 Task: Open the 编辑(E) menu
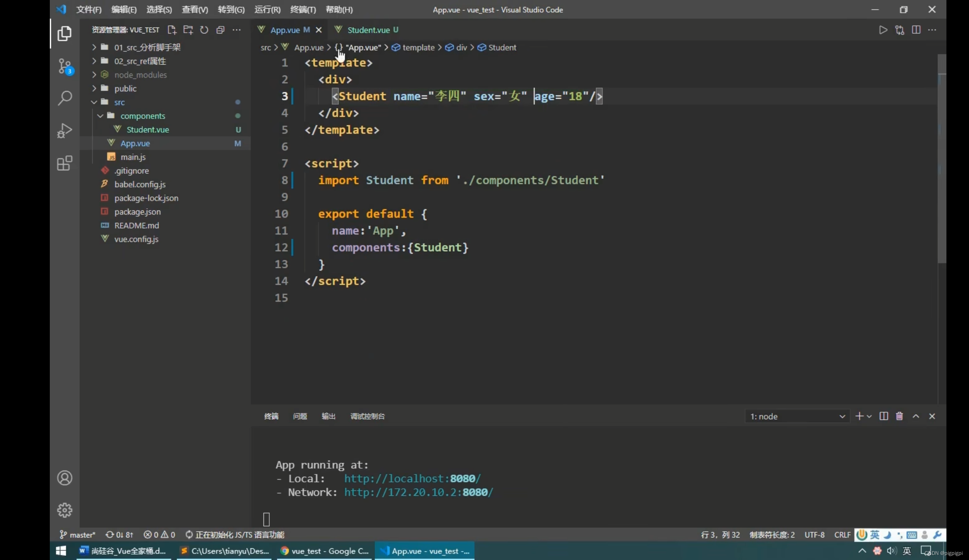[124, 10]
